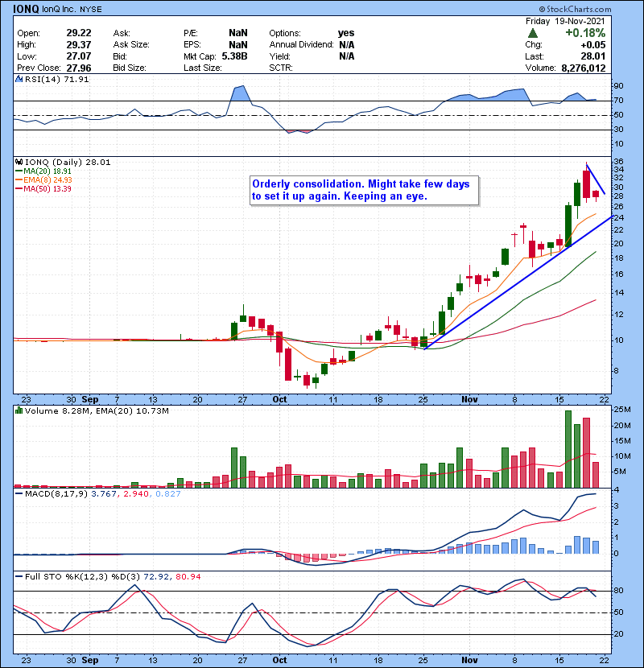Click the Orderly consolidation annotation box
This screenshot has width=644, height=668.
365,191
